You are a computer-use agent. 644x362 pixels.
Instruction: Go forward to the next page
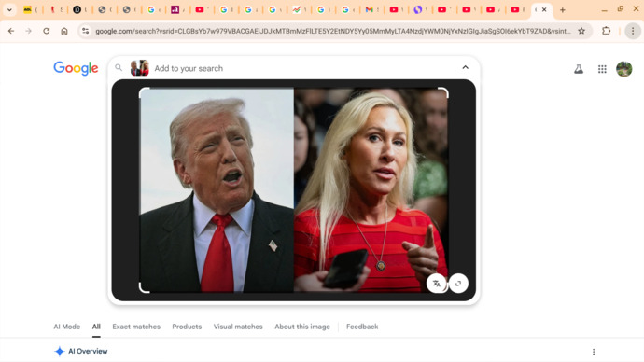click(28, 31)
